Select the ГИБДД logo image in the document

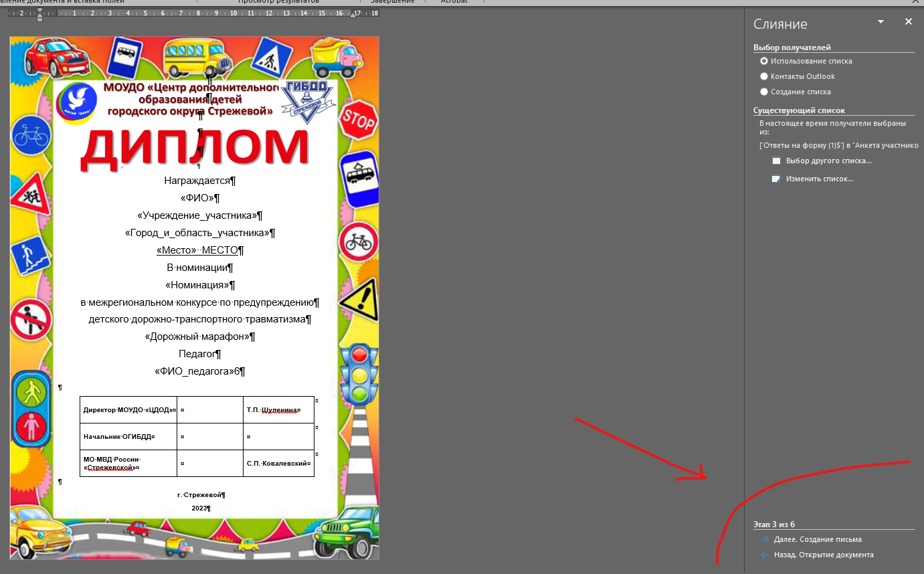[x=306, y=101]
